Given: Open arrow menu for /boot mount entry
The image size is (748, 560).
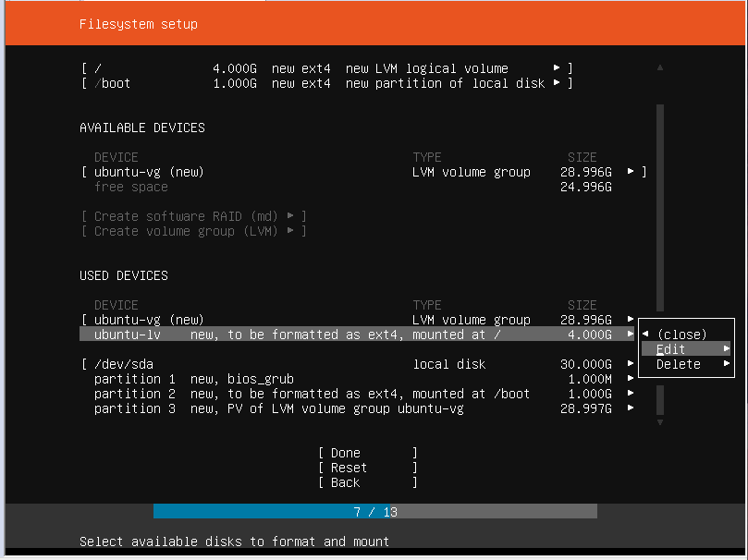Looking at the screenshot, I should (557, 83).
